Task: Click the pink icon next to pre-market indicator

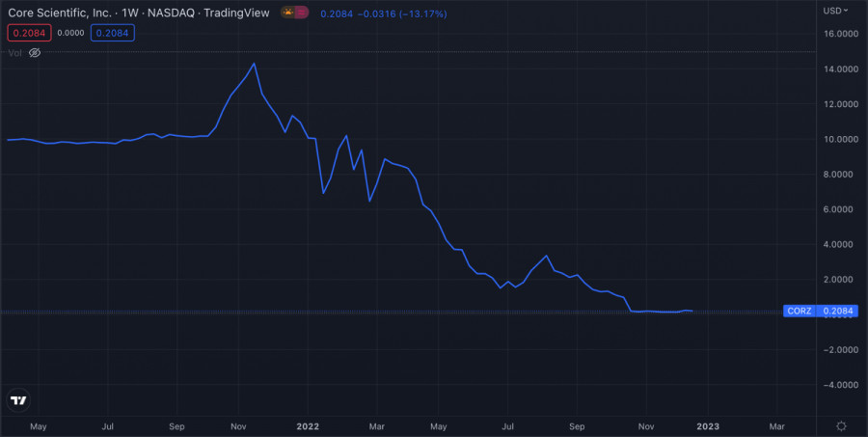Action: tap(302, 13)
